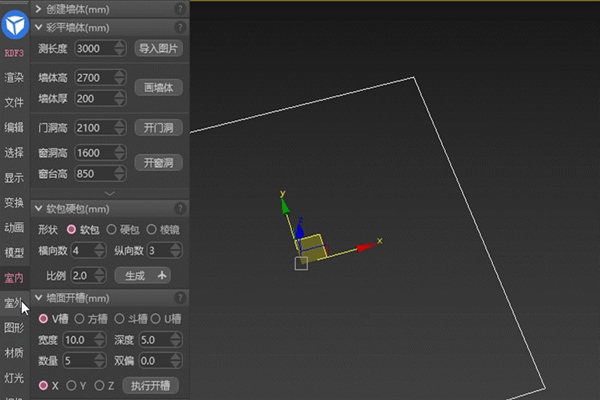Choose the 方槽 groove type

point(80,319)
